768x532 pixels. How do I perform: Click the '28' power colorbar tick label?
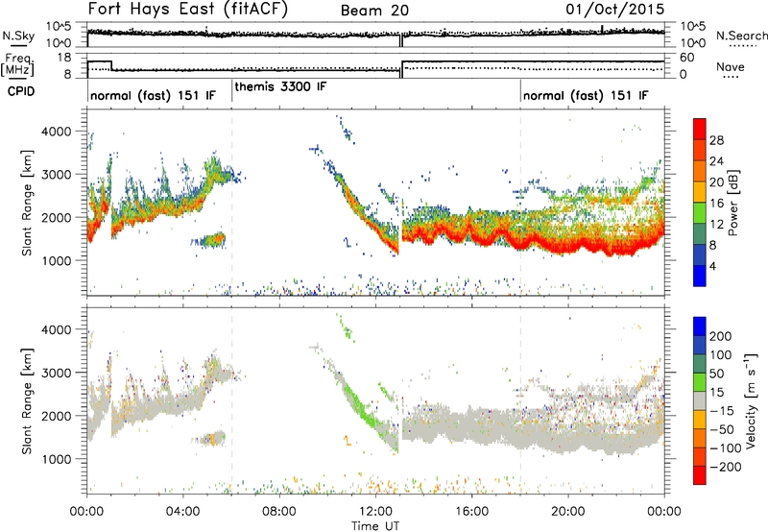[716, 140]
